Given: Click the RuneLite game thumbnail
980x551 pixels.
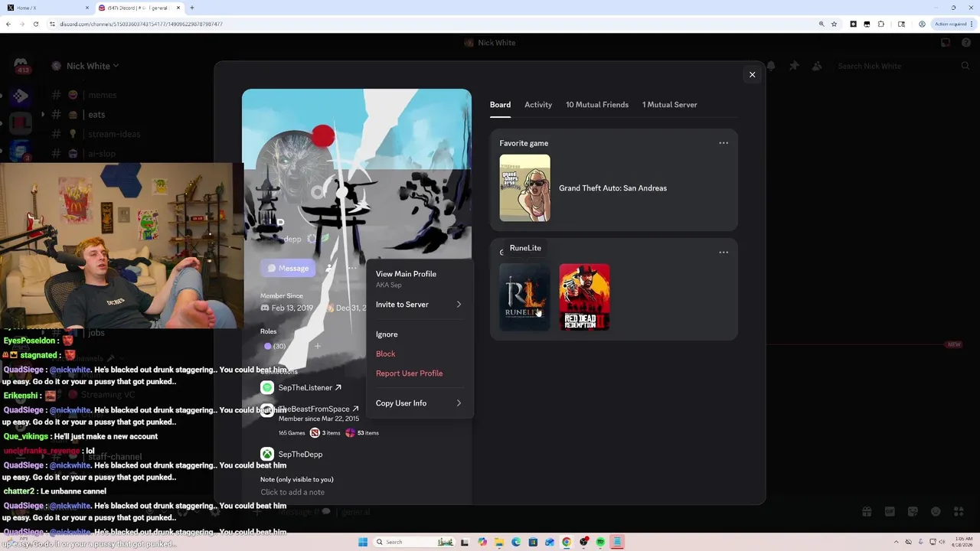Looking at the screenshot, I should click(x=524, y=297).
